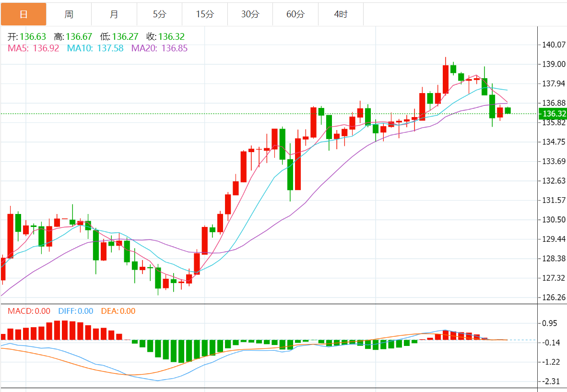Click the 高:136.67 high price value

73,37
